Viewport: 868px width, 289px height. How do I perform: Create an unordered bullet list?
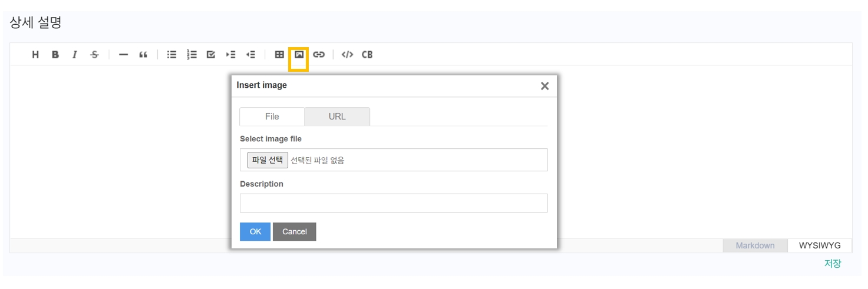click(x=172, y=55)
